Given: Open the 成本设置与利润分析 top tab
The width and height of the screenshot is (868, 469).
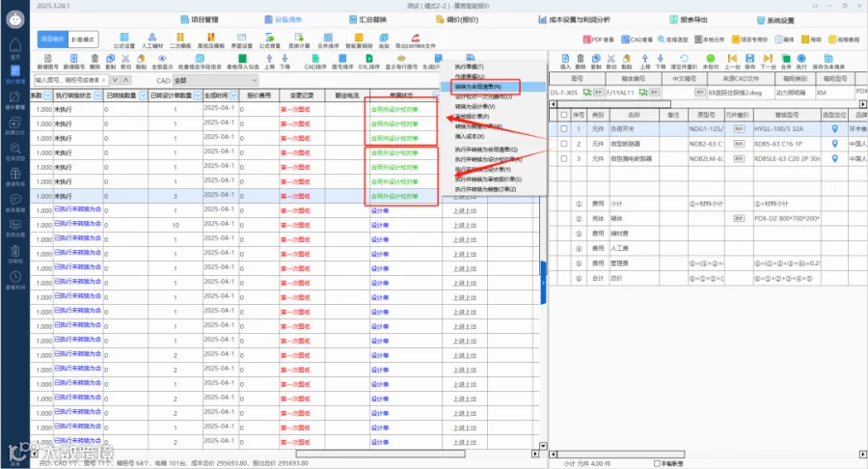Looking at the screenshot, I should [574, 20].
